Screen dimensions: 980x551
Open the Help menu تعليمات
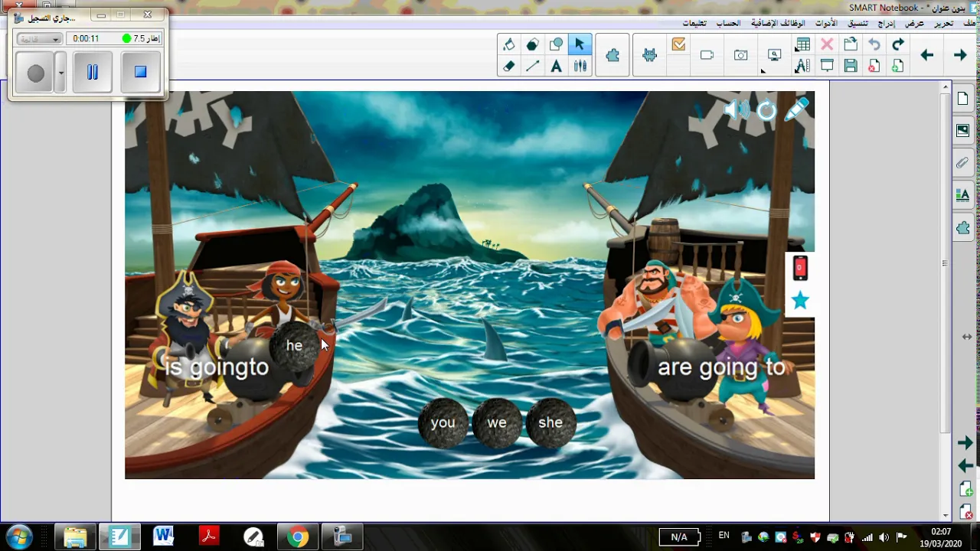[694, 24]
